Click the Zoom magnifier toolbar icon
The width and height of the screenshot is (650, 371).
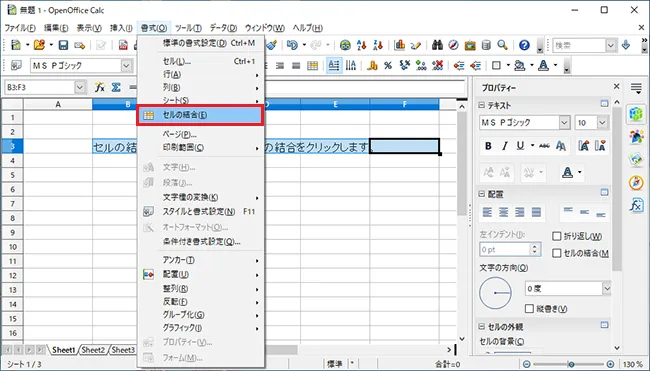[502, 45]
